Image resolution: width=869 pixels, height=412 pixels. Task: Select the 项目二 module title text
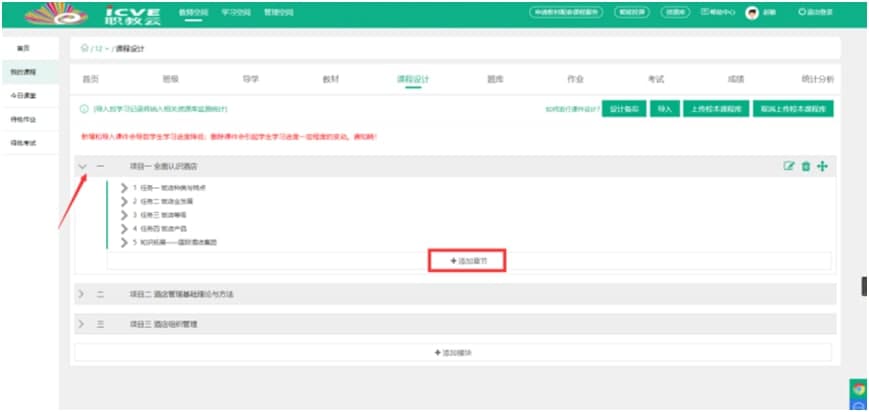click(182, 294)
